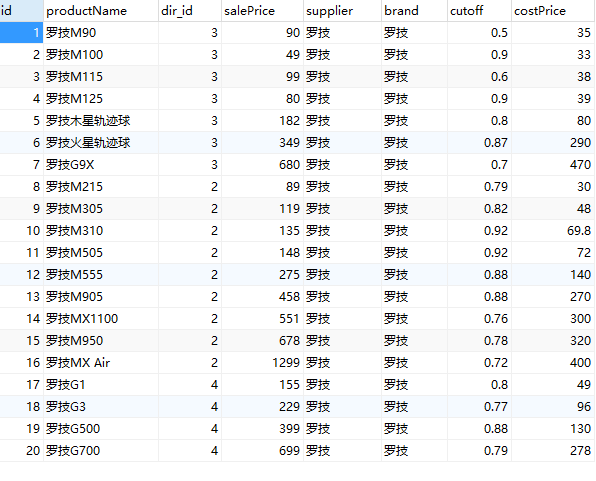Screen dimensions: 596x481
Task: Click the dir_id cell in row 17
Action: point(190,385)
